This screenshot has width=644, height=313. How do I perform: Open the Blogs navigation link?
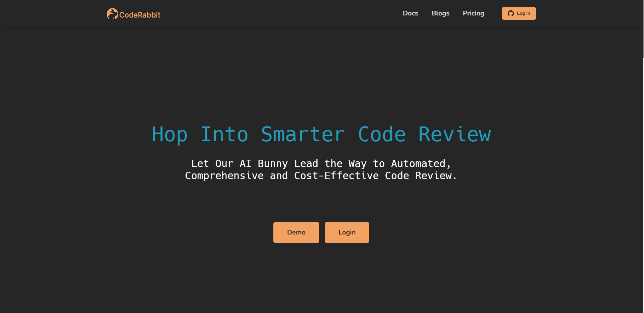440,13
